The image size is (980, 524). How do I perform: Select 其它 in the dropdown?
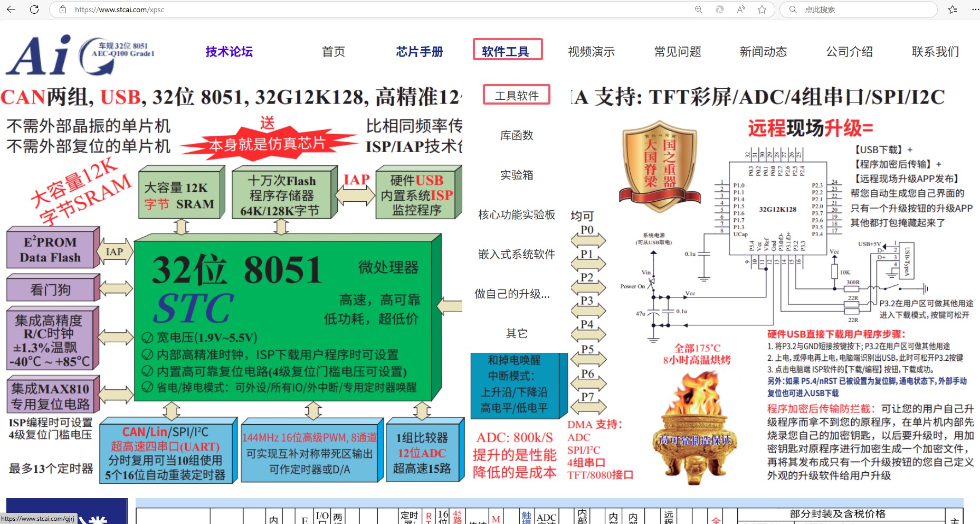pyautogui.click(x=517, y=333)
